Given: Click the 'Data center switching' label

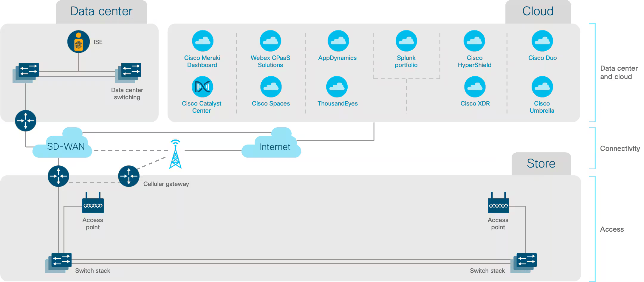Looking at the screenshot, I should tap(127, 94).
